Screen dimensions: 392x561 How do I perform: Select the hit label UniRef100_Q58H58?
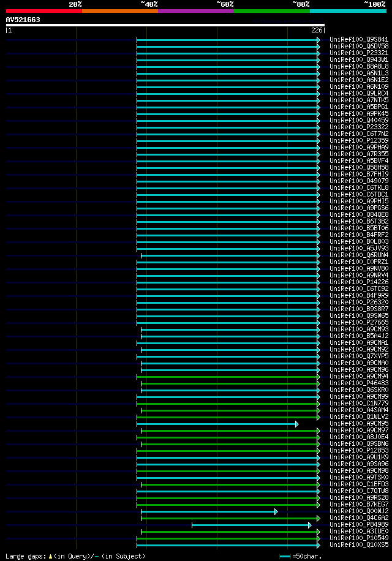pyautogui.click(x=359, y=167)
